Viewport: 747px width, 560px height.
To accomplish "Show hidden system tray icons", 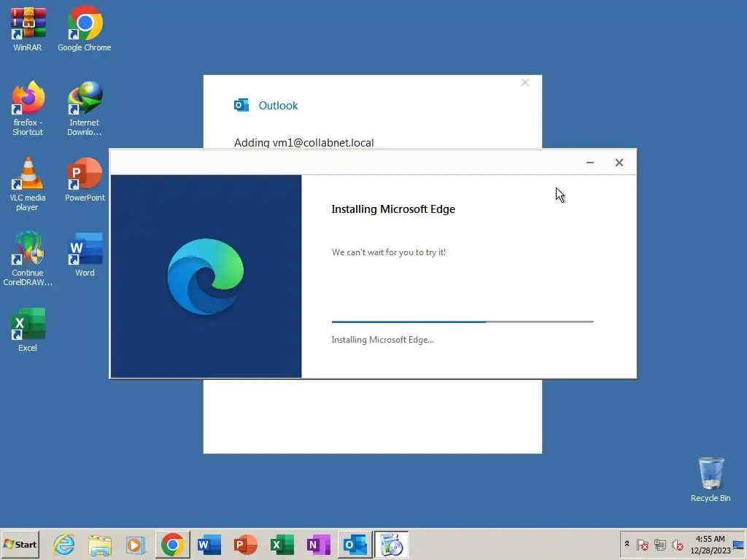I will click(x=627, y=544).
